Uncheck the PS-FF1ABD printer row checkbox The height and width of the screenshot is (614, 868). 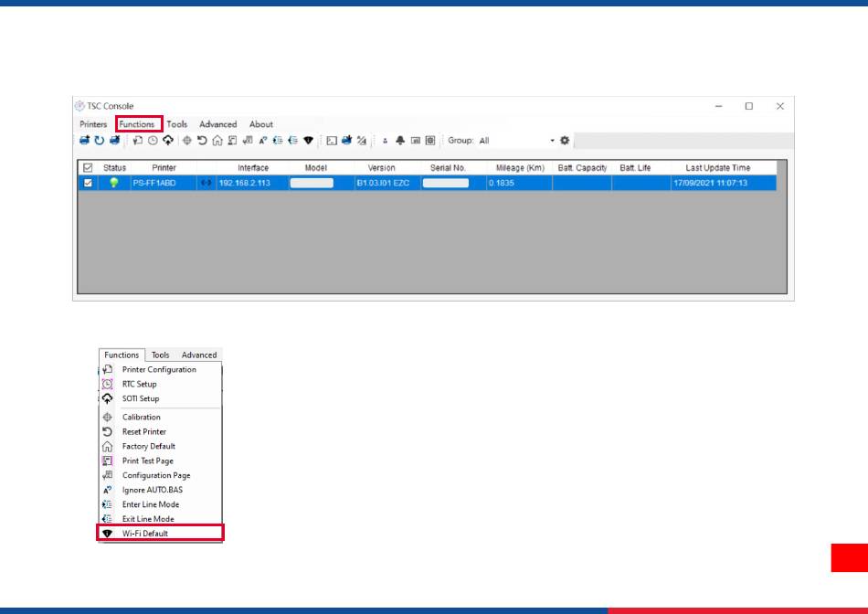click(88, 183)
